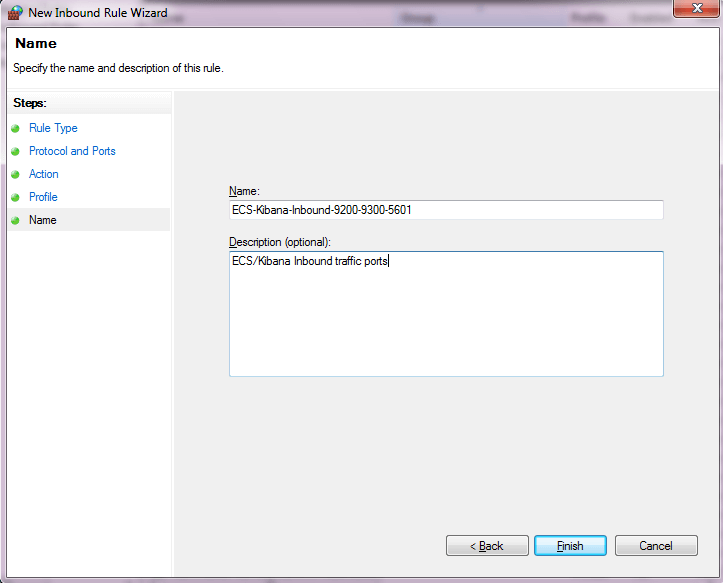Click green bullet beside Protocol and Ports
Image resolution: width=723 pixels, height=583 pixels.
pos(15,151)
